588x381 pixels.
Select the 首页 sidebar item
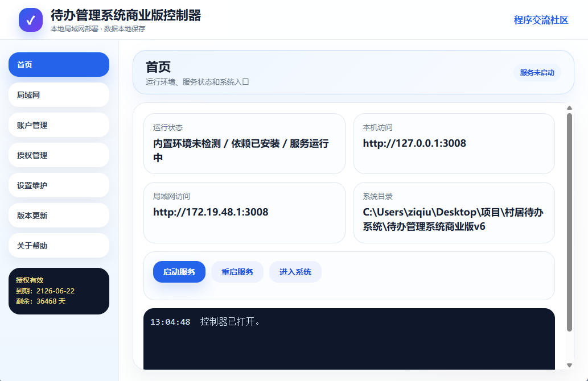point(59,64)
